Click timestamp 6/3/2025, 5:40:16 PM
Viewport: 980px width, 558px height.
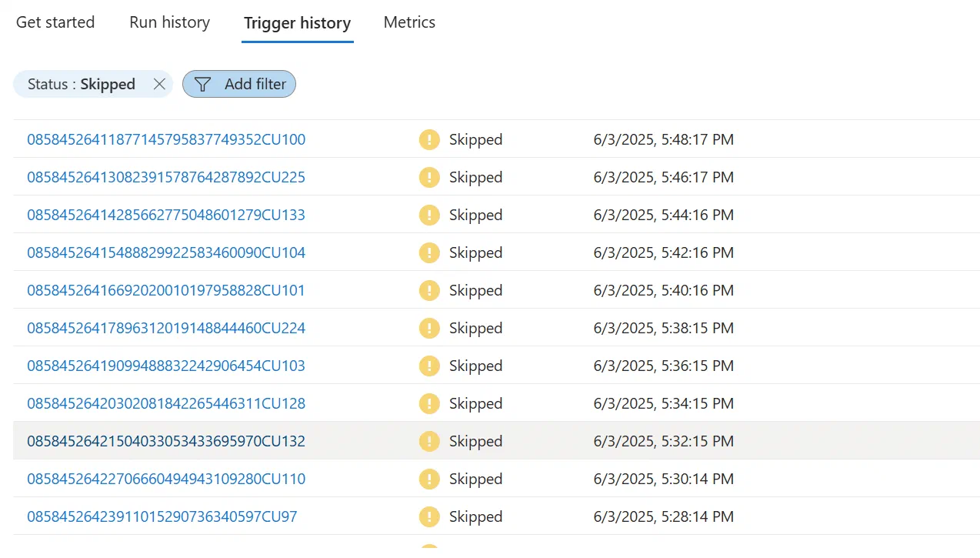tap(664, 290)
